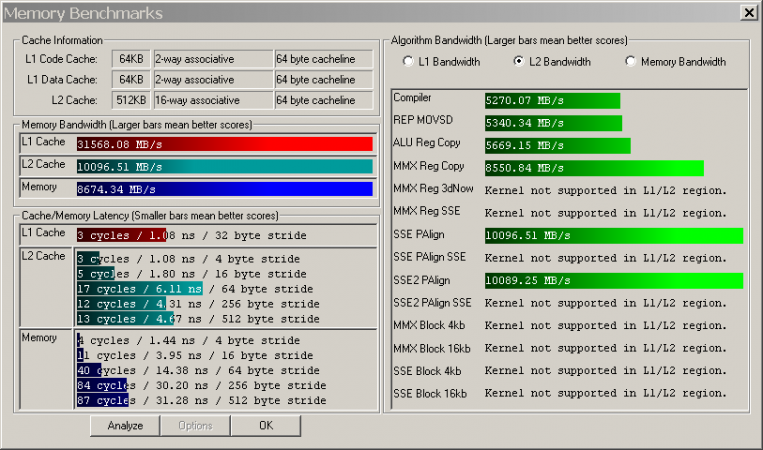Click L1 Code Cache 2-way associative field
The image size is (763, 450).
coord(213,59)
